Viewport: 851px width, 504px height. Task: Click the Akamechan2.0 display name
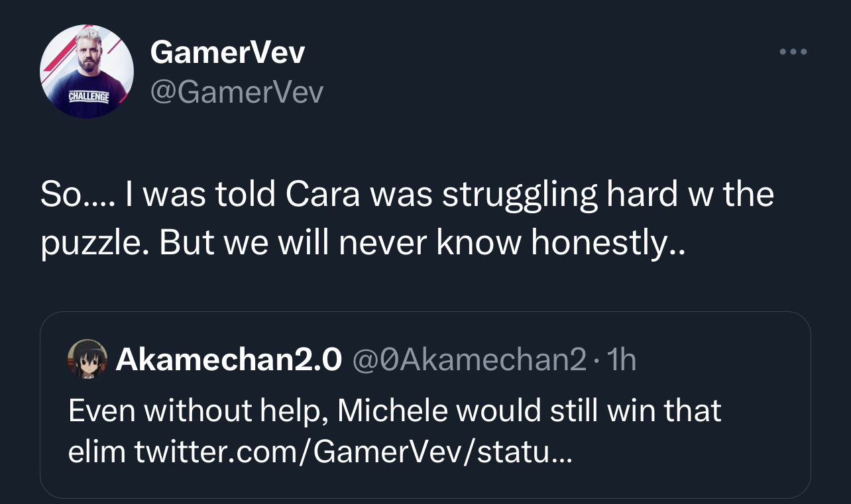229,360
